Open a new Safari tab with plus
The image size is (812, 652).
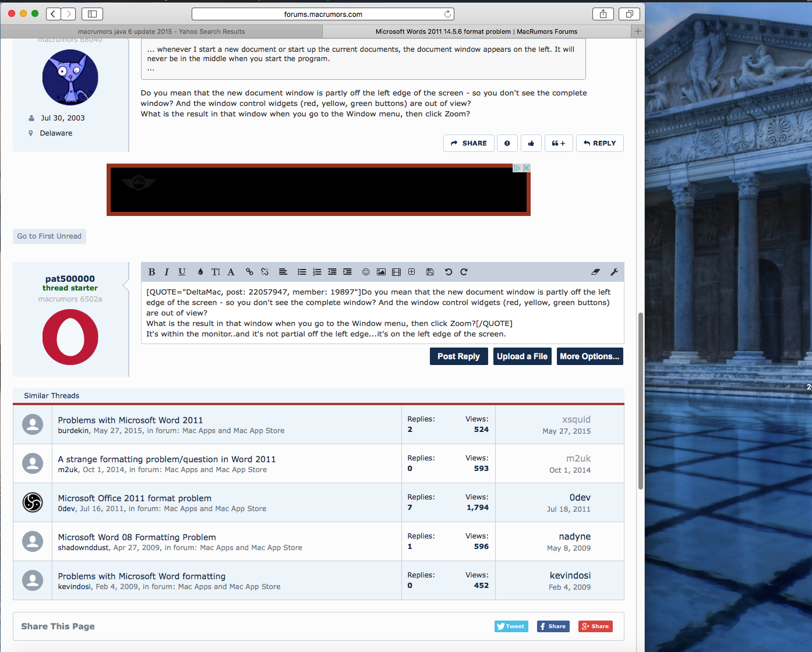[638, 31]
